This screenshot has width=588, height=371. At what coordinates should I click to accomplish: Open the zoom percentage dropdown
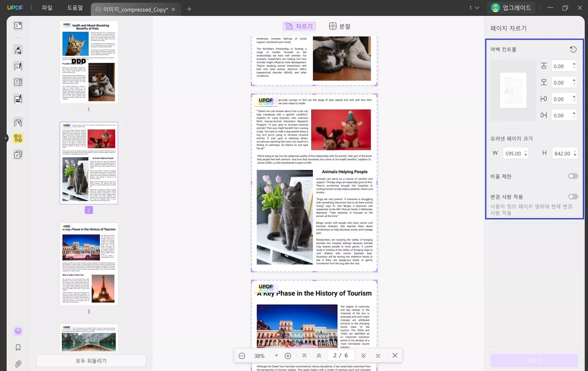pos(276,356)
